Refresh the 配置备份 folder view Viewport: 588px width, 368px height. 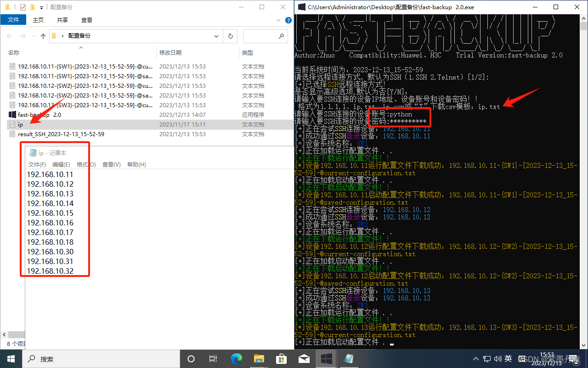[x=231, y=36]
